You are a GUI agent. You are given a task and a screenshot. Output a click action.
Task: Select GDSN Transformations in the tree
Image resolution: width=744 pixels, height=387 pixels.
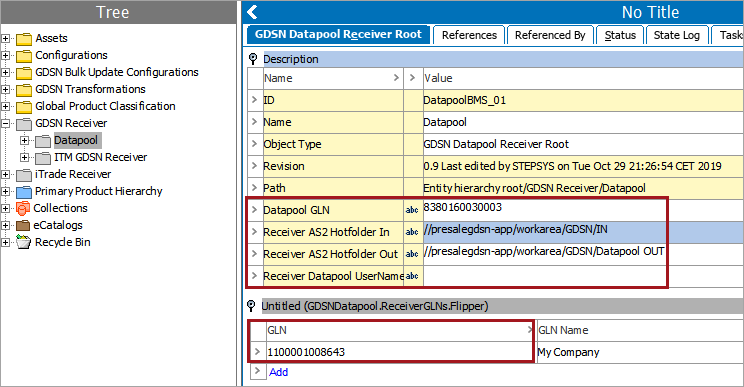click(90, 89)
